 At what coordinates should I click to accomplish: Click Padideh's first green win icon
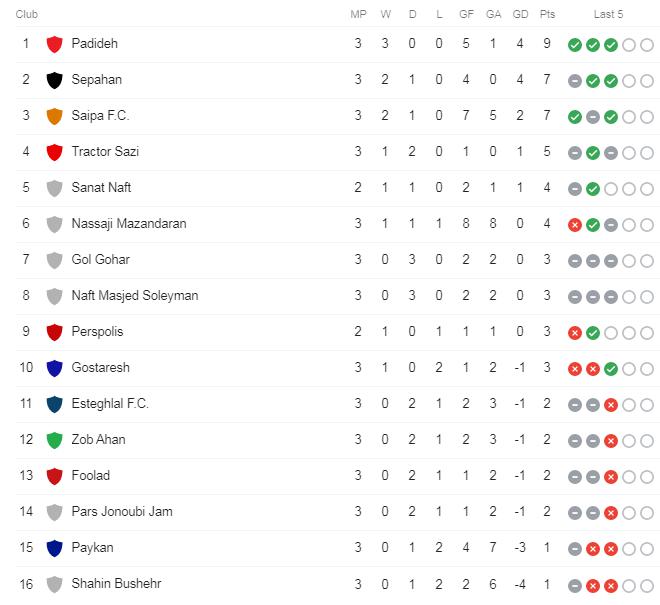(575, 44)
